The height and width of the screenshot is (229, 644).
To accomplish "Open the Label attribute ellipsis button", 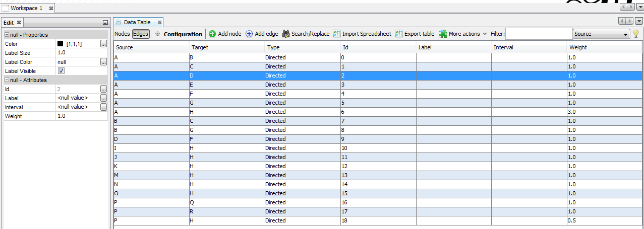I will [103, 98].
